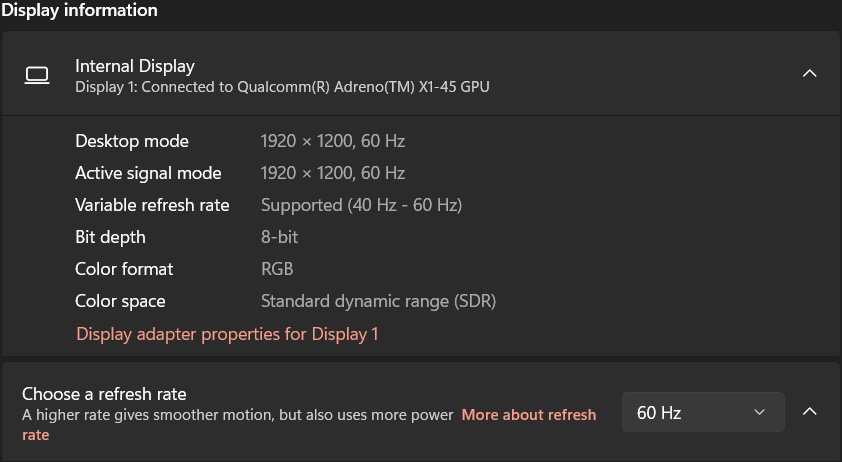Click the Desktop mode 1920 × 1200 value
Image resolution: width=842 pixels, height=462 pixels.
(332, 141)
